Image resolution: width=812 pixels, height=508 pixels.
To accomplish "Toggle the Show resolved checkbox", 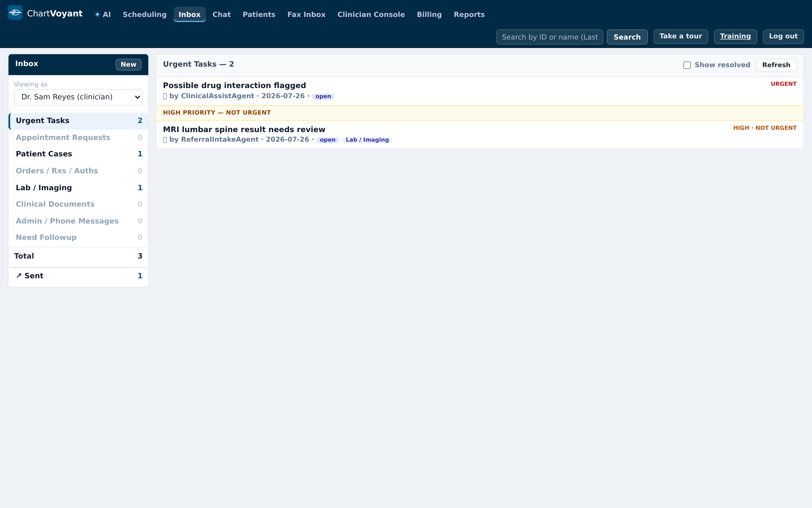I will click(687, 65).
